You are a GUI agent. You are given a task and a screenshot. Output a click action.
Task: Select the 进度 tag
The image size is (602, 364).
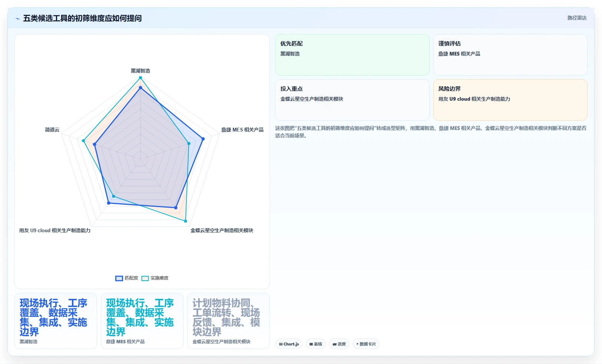(339, 344)
